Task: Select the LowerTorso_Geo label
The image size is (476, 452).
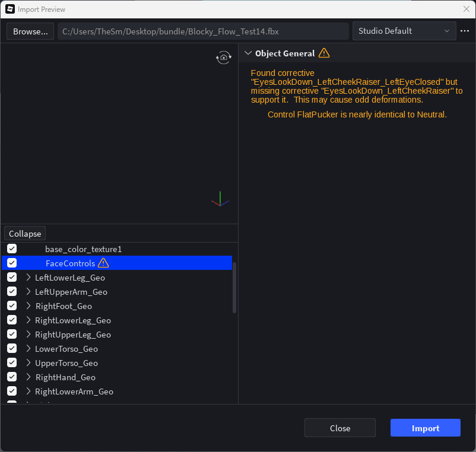Action: click(66, 349)
